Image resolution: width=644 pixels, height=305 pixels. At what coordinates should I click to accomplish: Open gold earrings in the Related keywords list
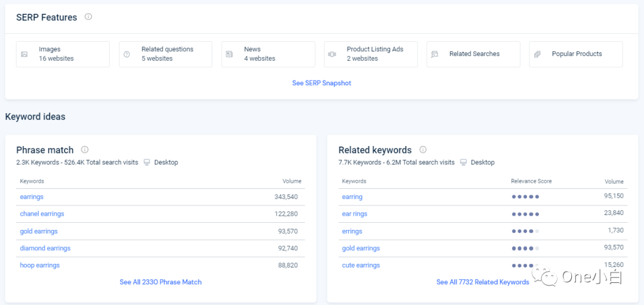click(x=361, y=248)
